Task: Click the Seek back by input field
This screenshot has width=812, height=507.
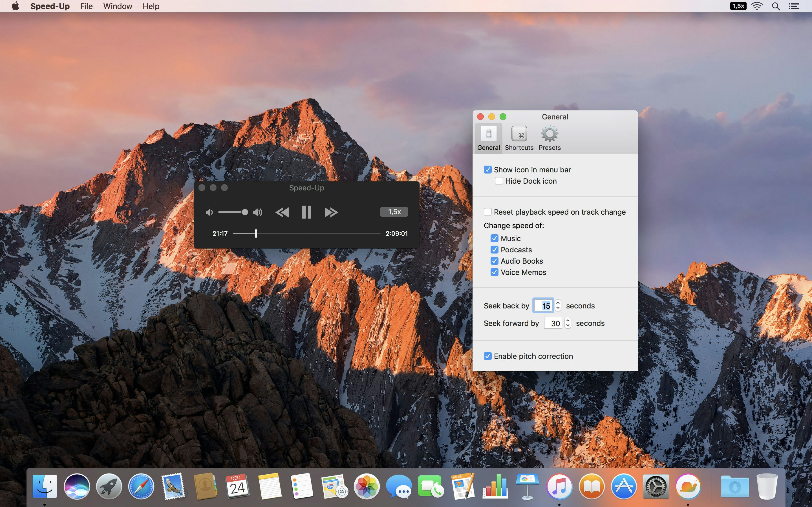Action: click(x=544, y=306)
